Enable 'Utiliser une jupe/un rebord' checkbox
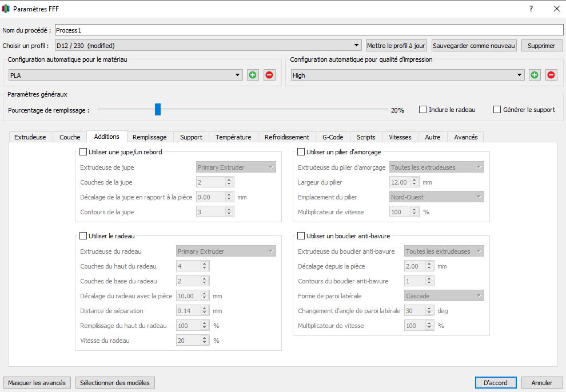Viewport: 566px width, 392px height. (83, 152)
